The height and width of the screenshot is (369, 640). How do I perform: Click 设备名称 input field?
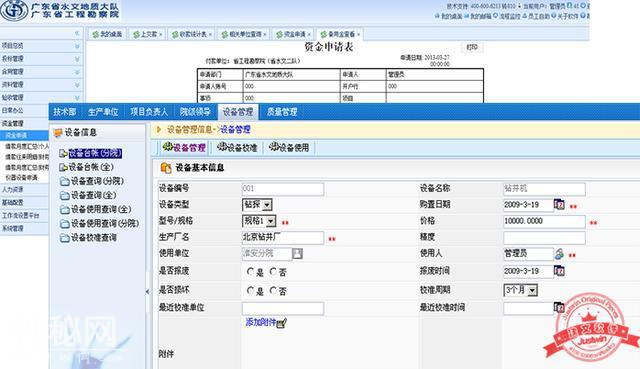[x=544, y=189]
